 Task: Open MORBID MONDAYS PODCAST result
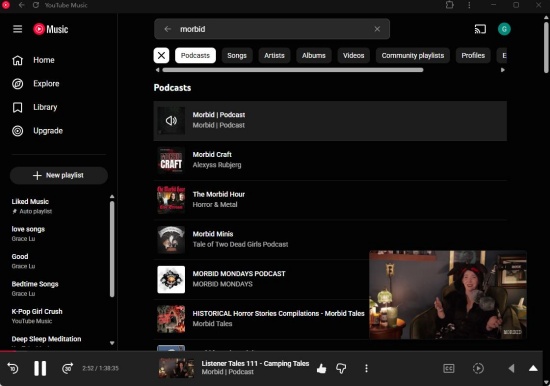(261, 279)
